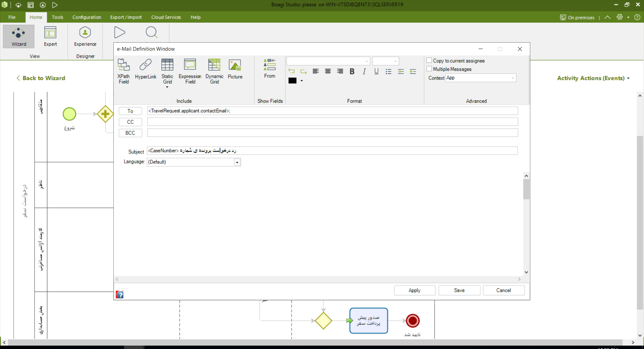Toggle bold formatting
The image size is (644, 349).
[x=352, y=71]
